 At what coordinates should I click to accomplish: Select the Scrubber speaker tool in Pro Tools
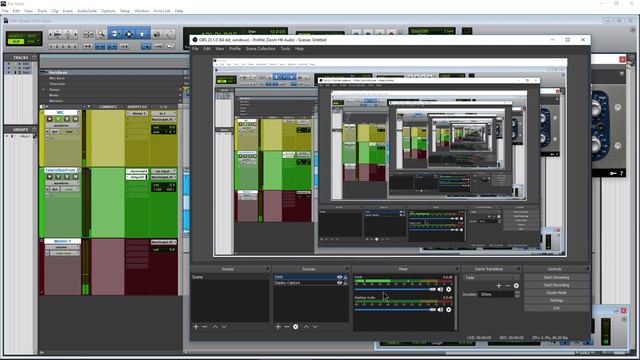[156, 35]
